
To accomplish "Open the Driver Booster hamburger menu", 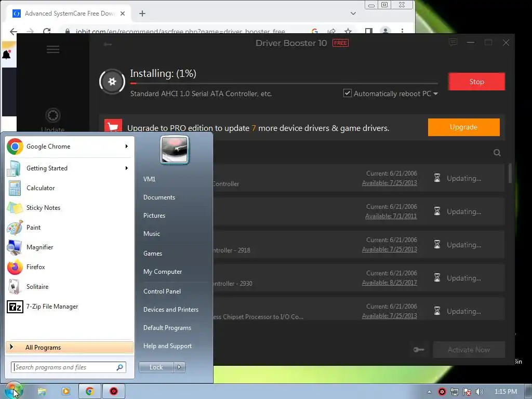I will click(x=53, y=49).
